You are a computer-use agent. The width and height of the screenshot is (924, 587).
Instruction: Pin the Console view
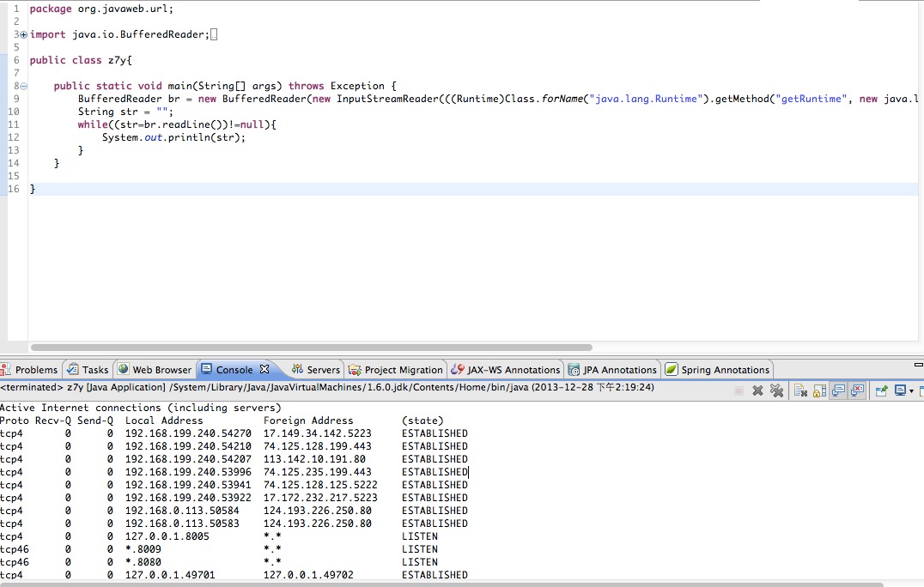coord(882,390)
